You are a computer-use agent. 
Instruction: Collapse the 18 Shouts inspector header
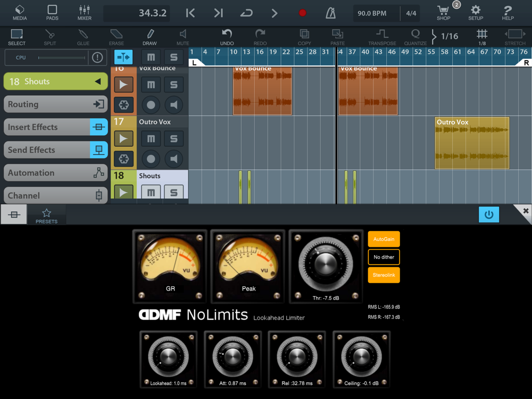tap(56, 81)
